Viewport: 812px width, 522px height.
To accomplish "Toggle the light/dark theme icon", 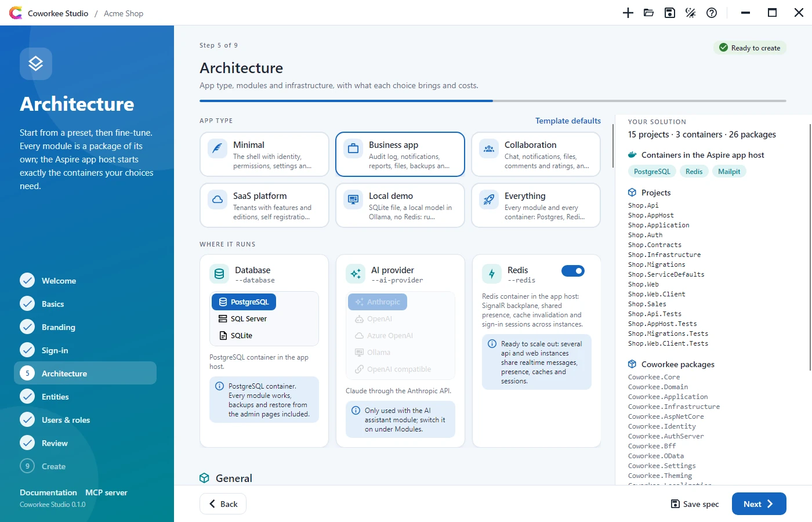I will [x=691, y=13].
